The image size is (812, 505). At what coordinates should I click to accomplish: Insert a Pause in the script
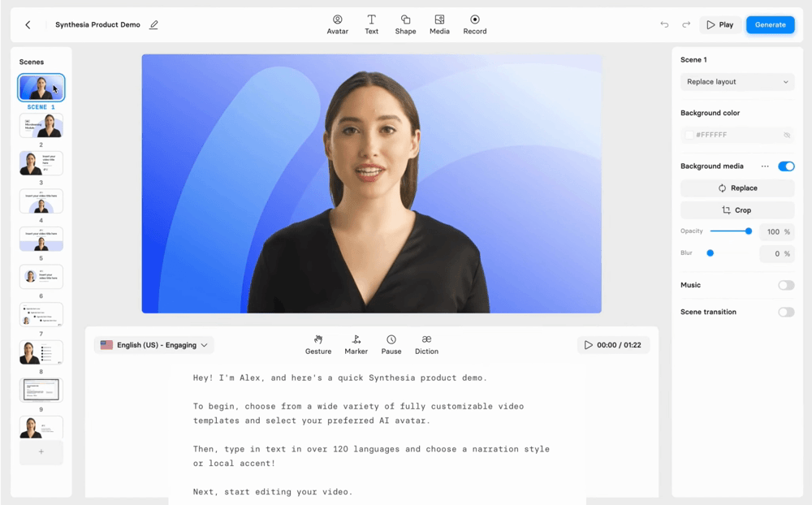coord(391,344)
